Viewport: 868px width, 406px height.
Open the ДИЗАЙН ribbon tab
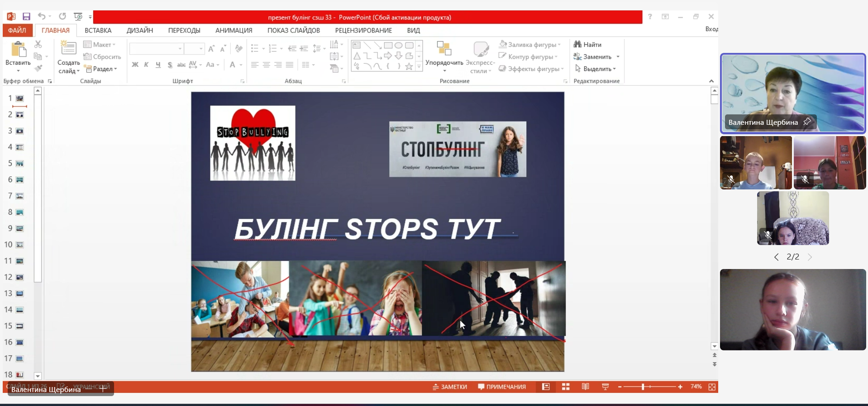pos(139,30)
